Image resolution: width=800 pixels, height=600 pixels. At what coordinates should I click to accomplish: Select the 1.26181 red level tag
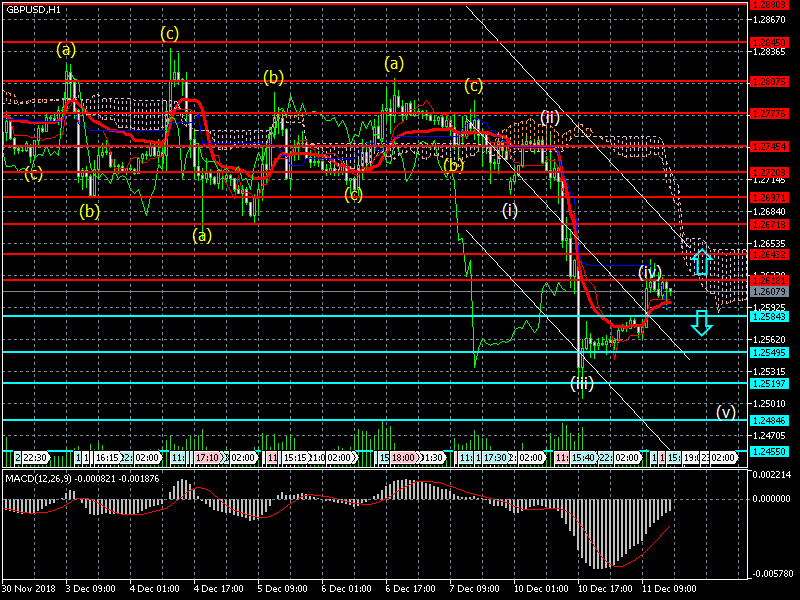[x=769, y=281]
